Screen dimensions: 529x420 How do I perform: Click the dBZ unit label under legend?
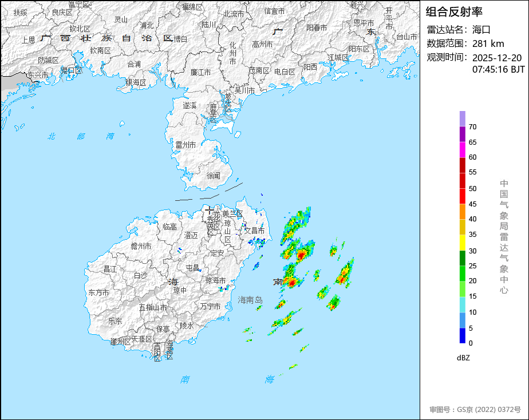(463, 358)
